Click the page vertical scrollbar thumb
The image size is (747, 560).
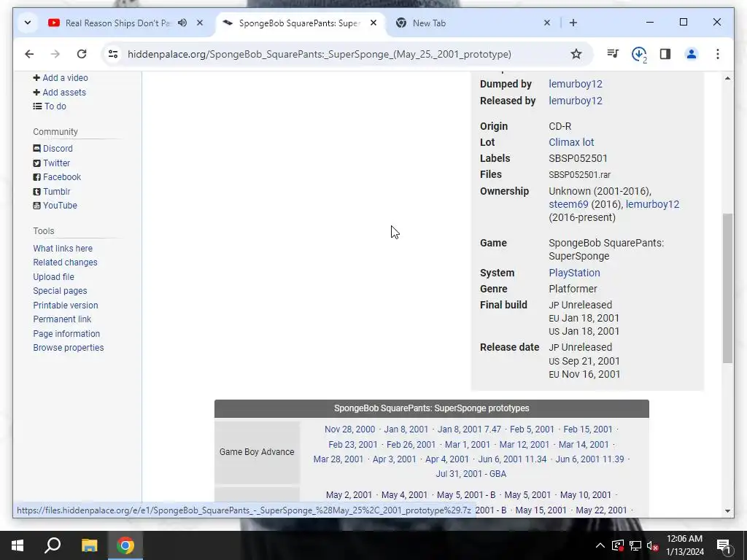[727, 289]
